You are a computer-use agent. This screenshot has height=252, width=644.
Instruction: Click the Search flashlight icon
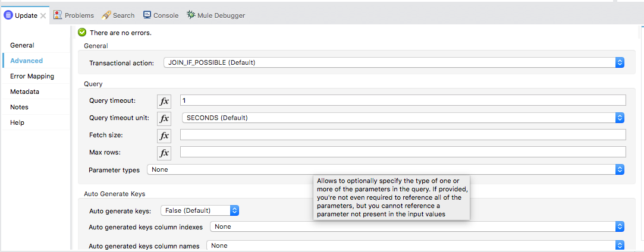click(x=106, y=15)
